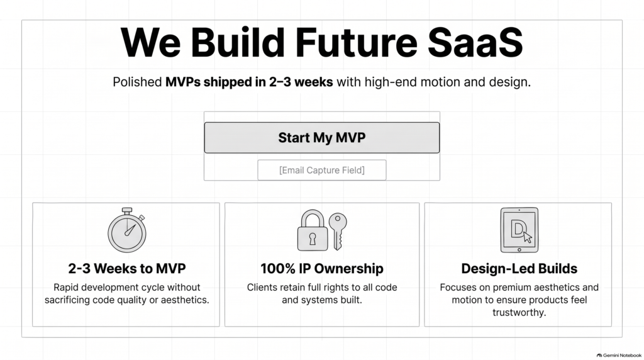Click the stopwatch icon

[127, 230]
